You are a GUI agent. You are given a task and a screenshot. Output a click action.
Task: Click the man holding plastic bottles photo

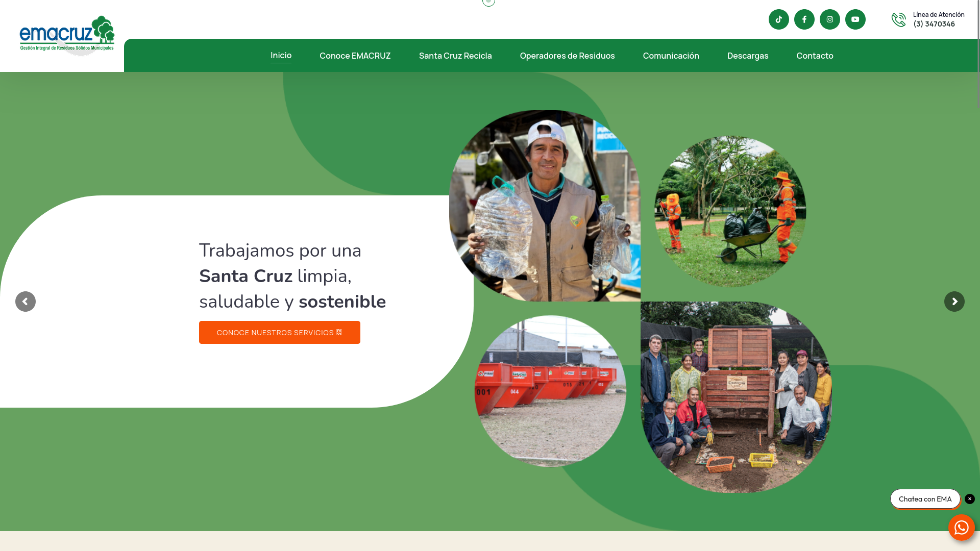(545, 206)
